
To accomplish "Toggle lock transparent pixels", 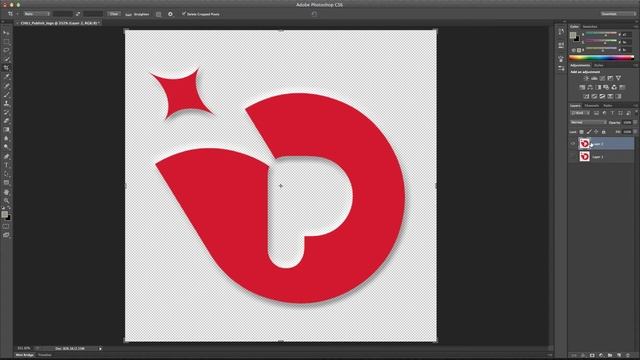I will (582, 132).
